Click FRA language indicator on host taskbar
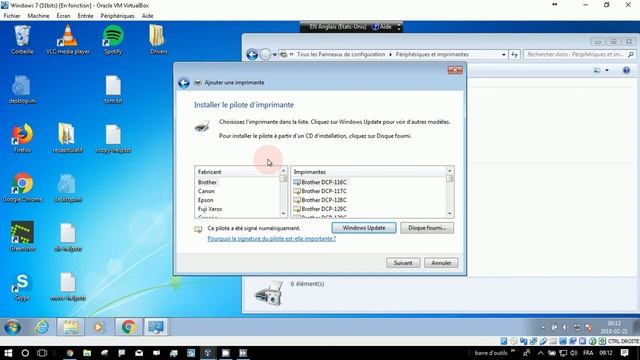This screenshot has height=360, width=640. (588, 353)
